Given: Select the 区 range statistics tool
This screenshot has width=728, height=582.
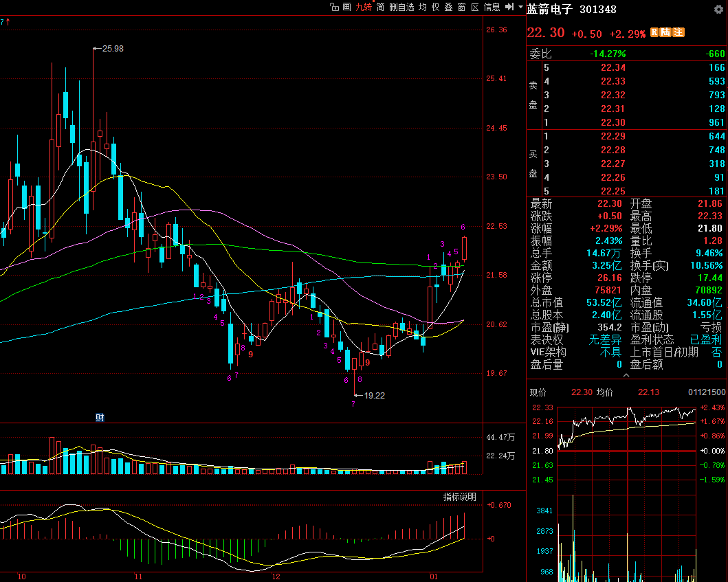Looking at the screenshot, I should (474, 7).
